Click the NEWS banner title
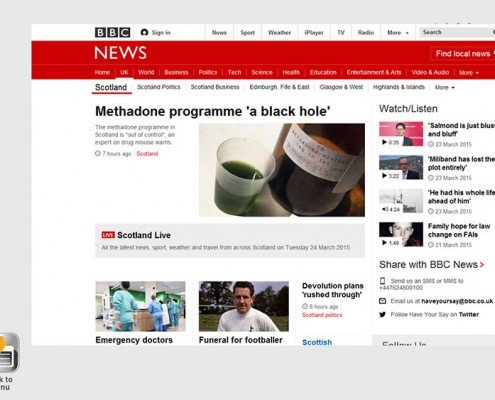495x400 pixels. [x=120, y=53]
